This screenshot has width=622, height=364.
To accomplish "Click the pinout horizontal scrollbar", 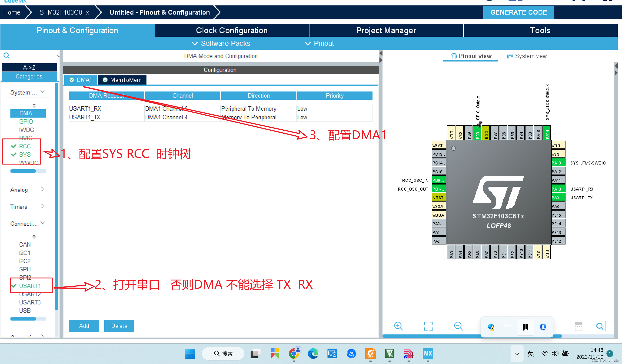I will (x=432, y=336).
